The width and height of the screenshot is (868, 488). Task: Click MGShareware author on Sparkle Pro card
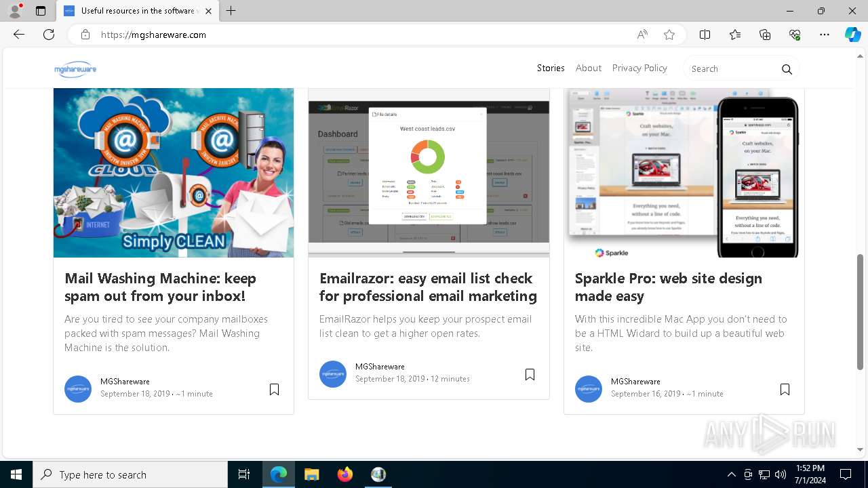[635, 382]
